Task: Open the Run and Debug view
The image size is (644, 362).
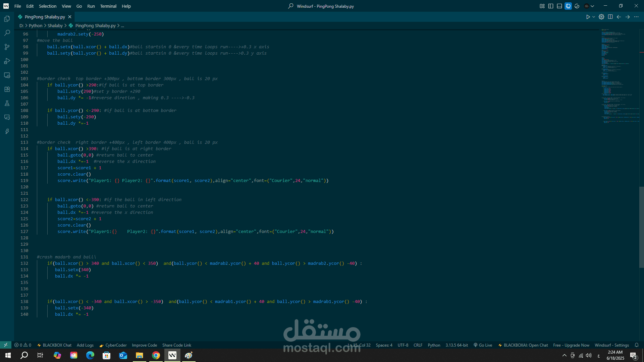Action: (7, 61)
